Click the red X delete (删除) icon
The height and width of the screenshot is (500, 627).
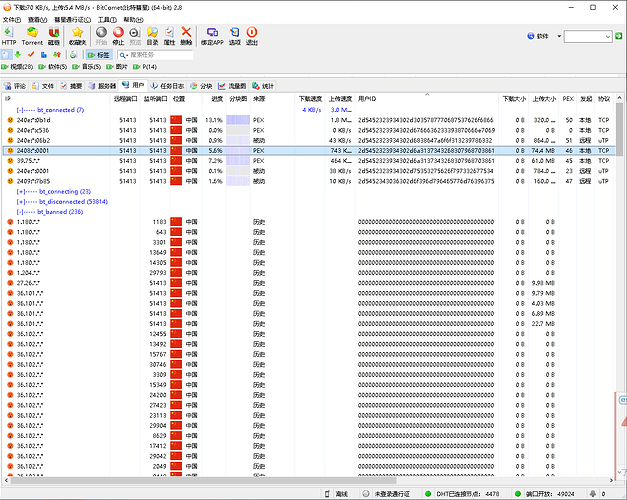pyautogui.click(x=186, y=32)
